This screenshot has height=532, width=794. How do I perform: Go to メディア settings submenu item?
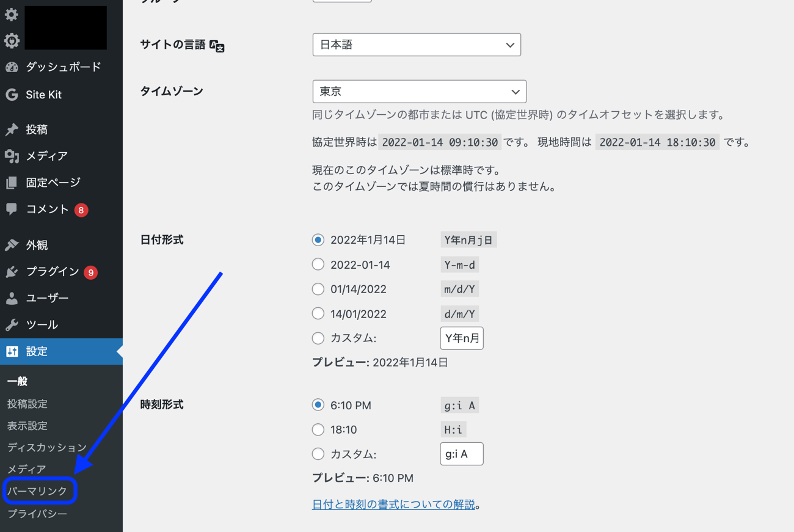(x=27, y=469)
